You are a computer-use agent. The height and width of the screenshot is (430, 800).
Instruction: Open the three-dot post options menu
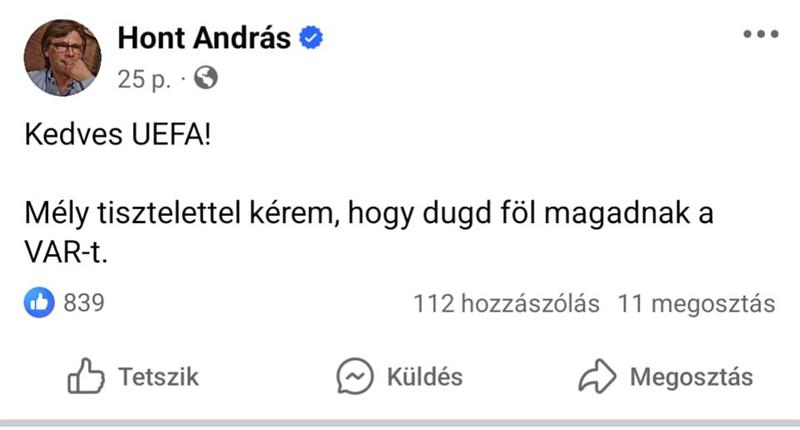coord(760,35)
